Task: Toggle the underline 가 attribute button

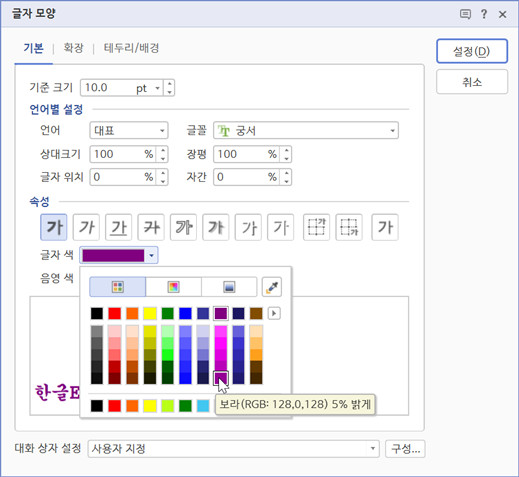Action: pyautogui.click(x=119, y=227)
